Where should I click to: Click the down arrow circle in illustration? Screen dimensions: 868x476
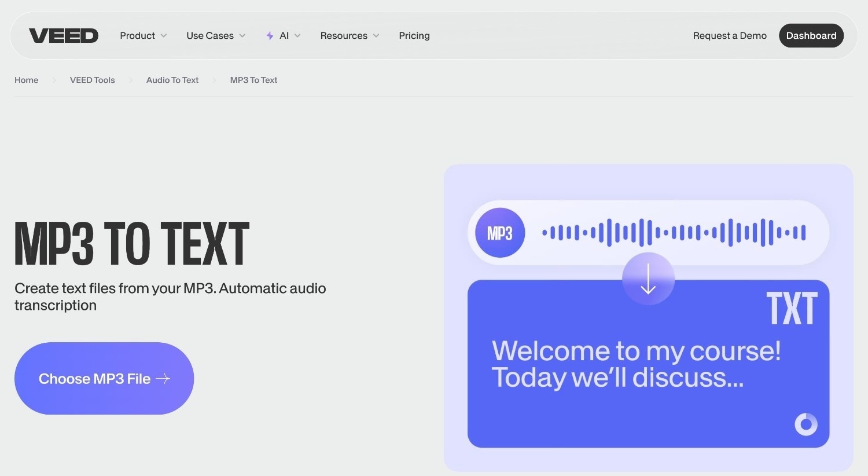point(648,279)
